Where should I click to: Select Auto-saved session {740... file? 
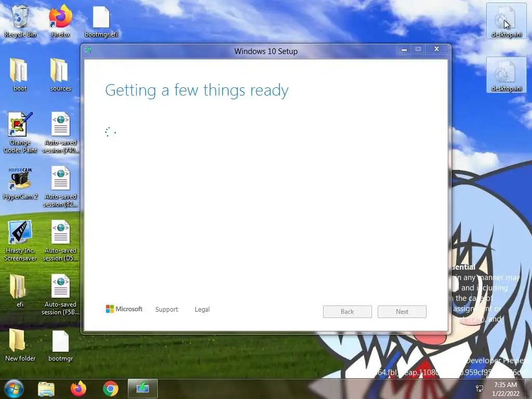(x=60, y=133)
